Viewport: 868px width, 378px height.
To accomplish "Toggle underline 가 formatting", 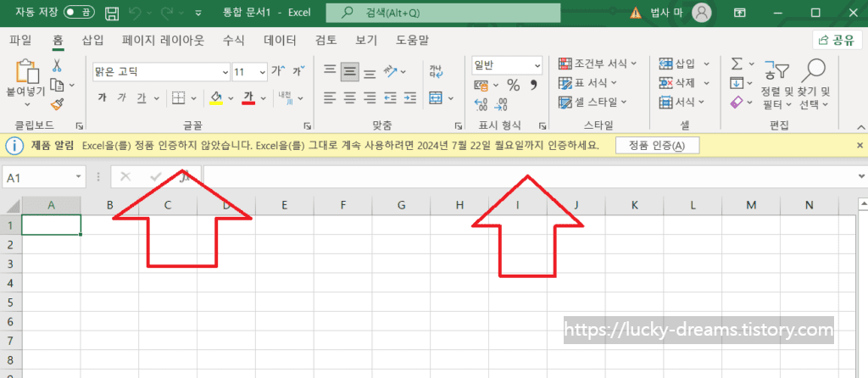I will point(142,98).
